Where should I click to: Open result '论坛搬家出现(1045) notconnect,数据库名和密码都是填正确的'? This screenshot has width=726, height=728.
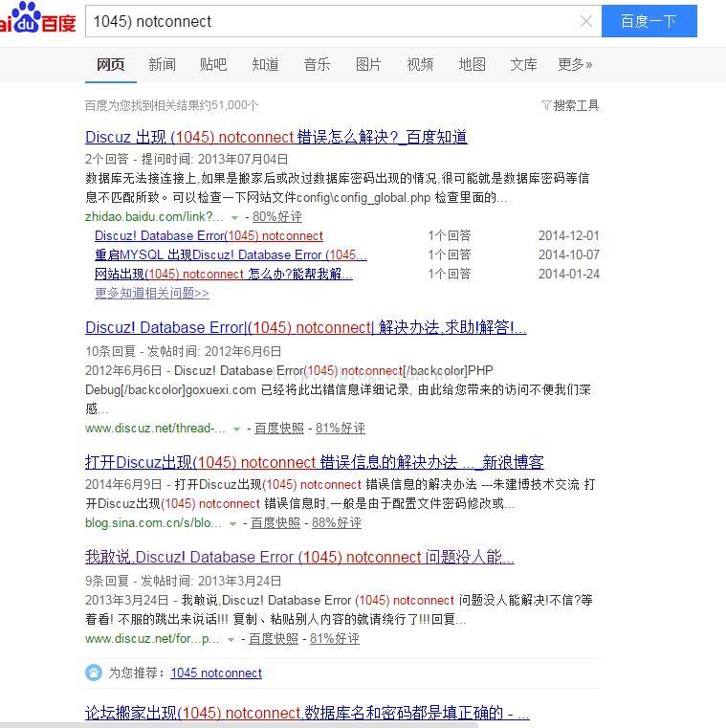point(307,712)
